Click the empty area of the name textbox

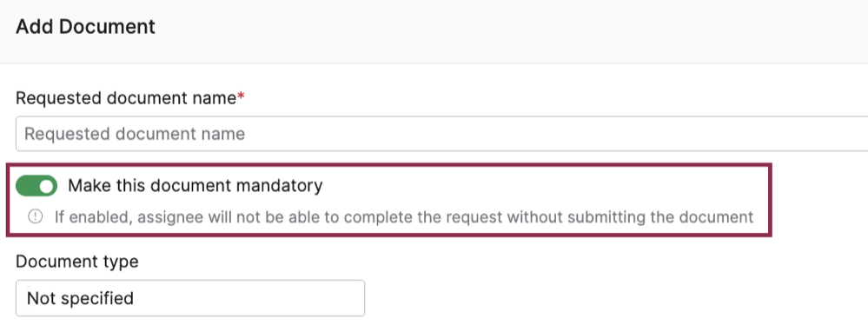[553, 133]
